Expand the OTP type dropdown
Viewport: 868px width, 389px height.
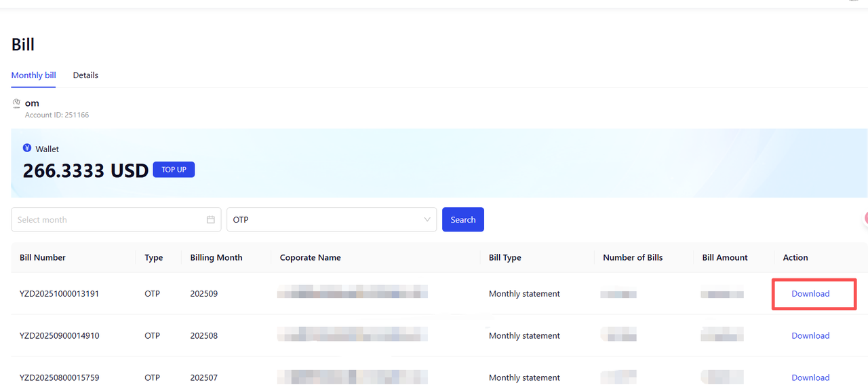pyautogui.click(x=332, y=220)
